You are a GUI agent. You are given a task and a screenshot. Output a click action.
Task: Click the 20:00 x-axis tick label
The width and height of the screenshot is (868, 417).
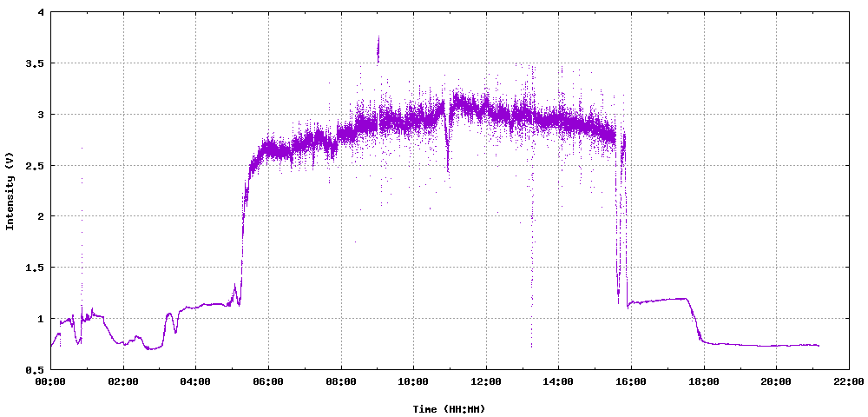tap(776, 381)
